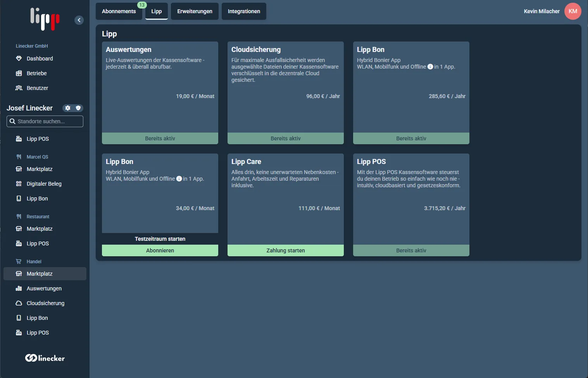This screenshot has height=378, width=588.
Task: Click Bereits aktiv on Auswertungen card
Action: (x=160, y=138)
